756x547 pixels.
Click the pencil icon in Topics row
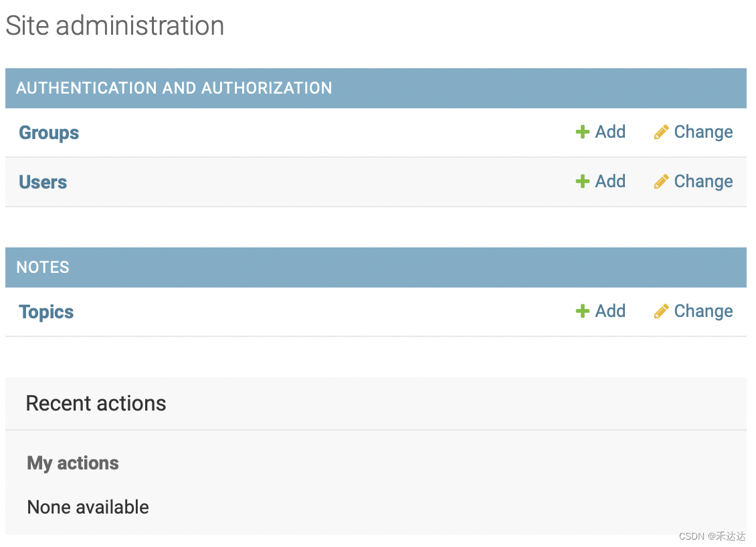coord(661,312)
